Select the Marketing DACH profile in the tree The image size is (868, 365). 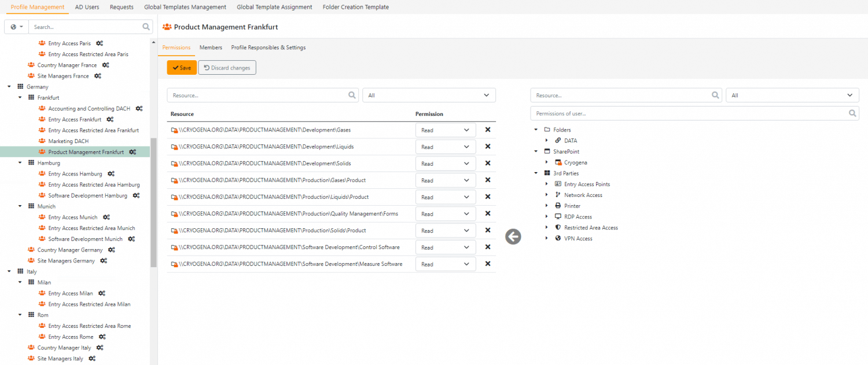click(68, 141)
